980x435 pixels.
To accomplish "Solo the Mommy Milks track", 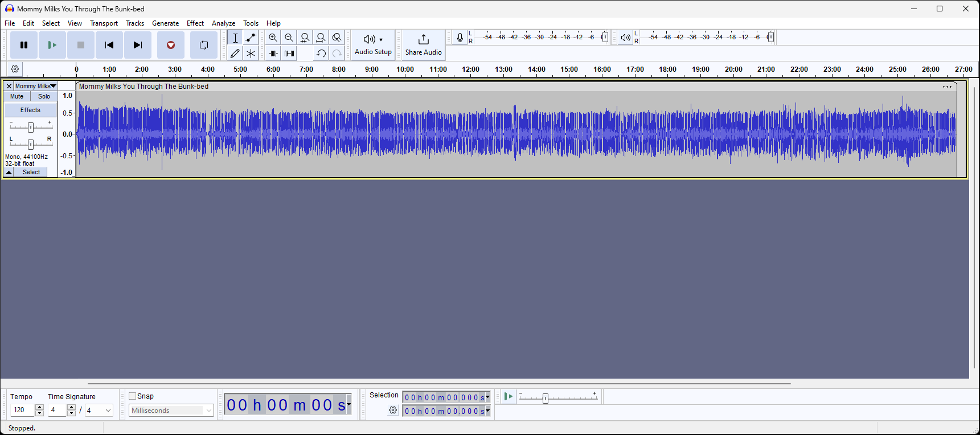I will 44,96.
